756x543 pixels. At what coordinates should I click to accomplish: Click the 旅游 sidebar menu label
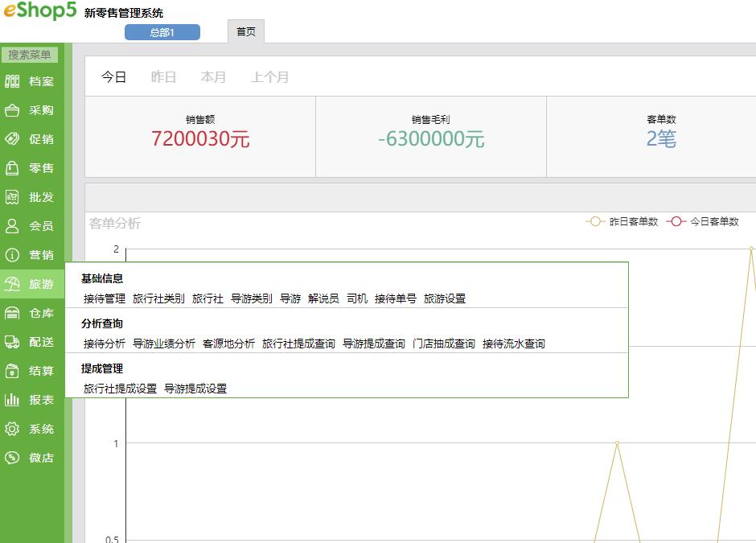(x=41, y=283)
